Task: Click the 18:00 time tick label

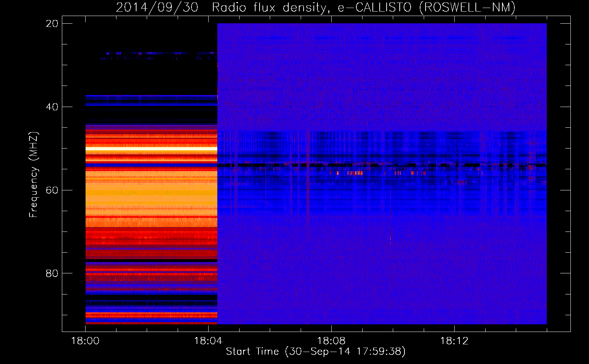Action: [x=85, y=341]
